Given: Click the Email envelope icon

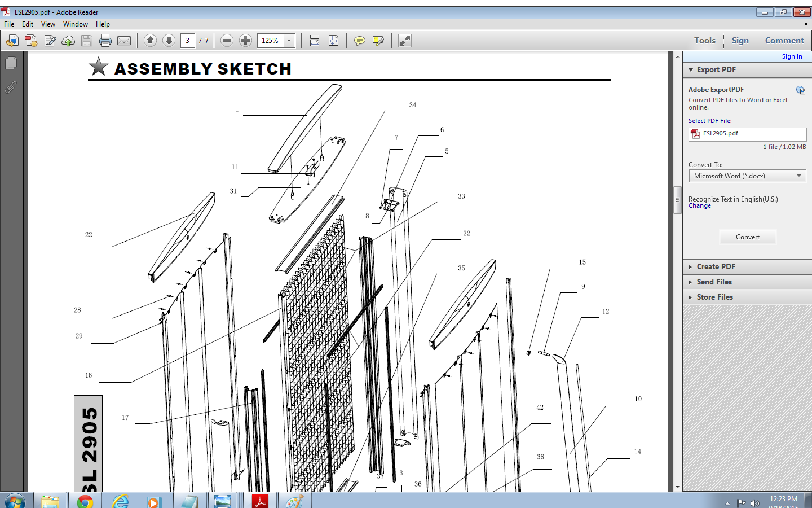Looking at the screenshot, I should (124, 41).
